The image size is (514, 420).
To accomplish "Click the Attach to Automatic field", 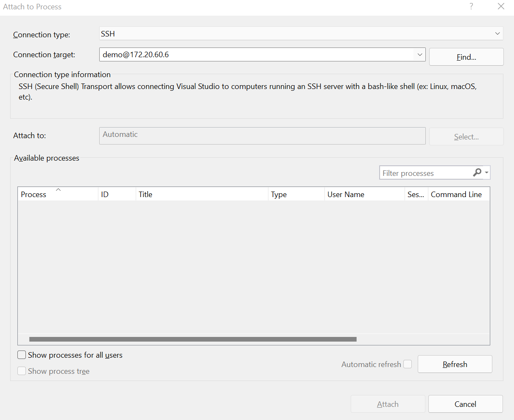I will pyautogui.click(x=262, y=136).
